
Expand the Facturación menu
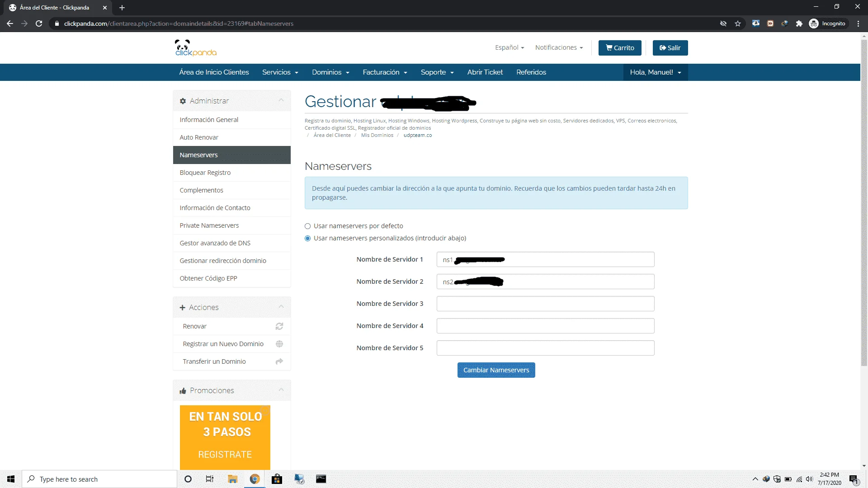click(x=385, y=72)
